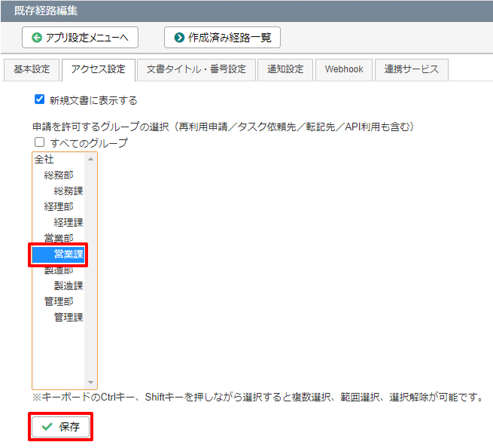Select 製造部 in the group list
This screenshot has height=448, width=493.
point(59,270)
